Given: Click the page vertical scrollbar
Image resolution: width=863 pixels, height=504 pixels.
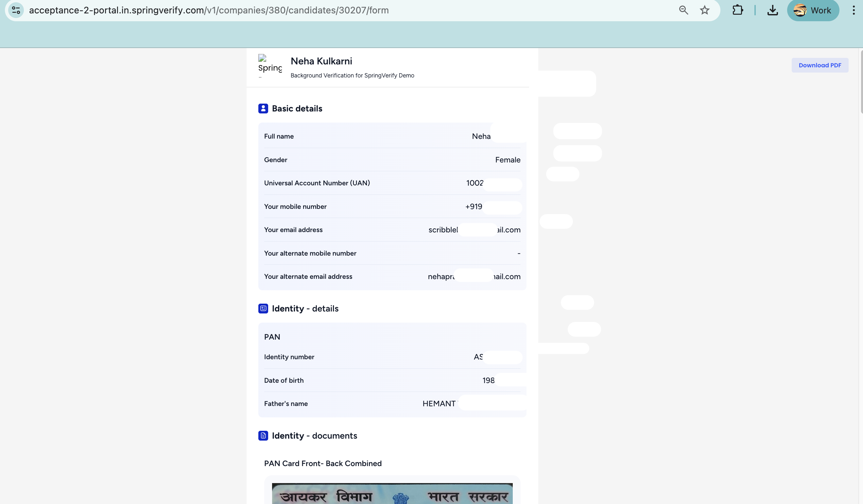Looking at the screenshot, I should point(861,82).
